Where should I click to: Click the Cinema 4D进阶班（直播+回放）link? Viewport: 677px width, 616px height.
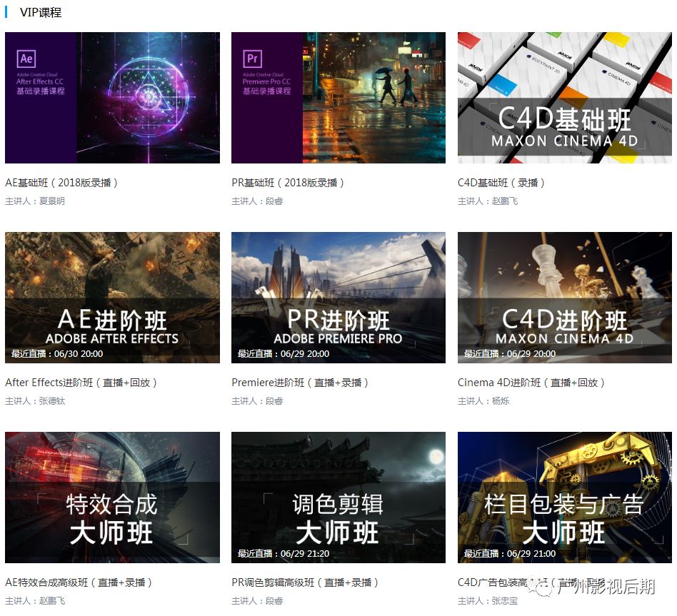tap(531, 383)
